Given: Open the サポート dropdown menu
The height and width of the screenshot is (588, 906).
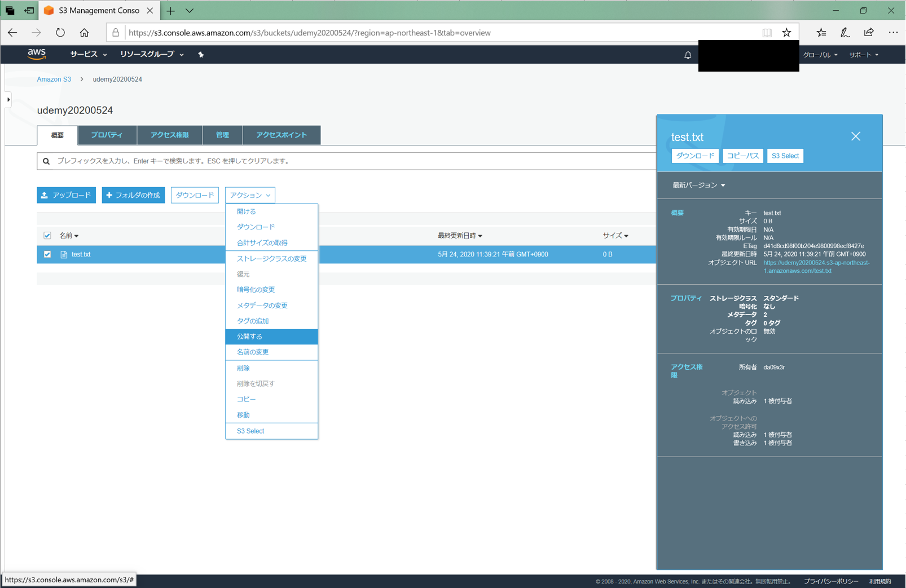Looking at the screenshot, I should click(x=864, y=55).
